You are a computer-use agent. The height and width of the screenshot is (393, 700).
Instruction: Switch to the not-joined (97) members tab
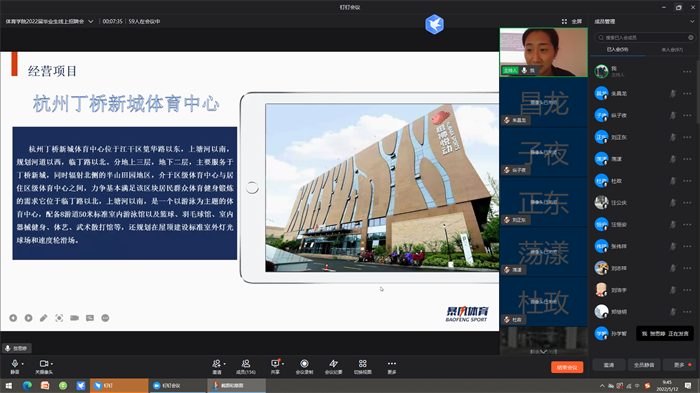(672, 50)
